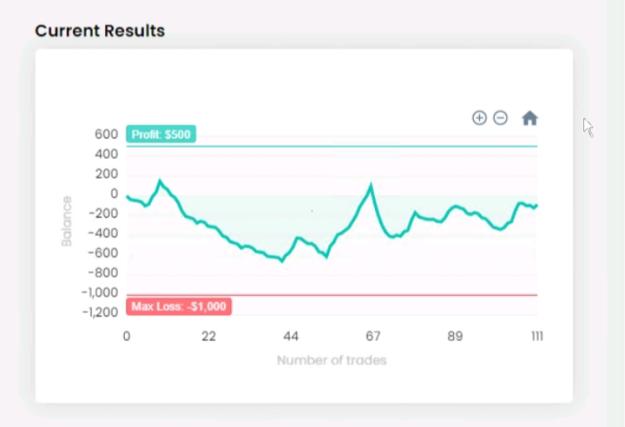
Task: Select the Current Results heading
Action: [x=100, y=31]
